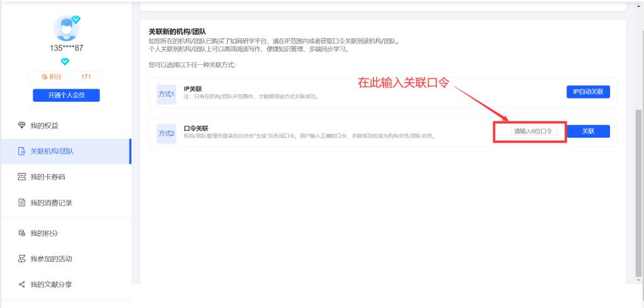Click the share icon beside 我的文献分享

coord(21,285)
